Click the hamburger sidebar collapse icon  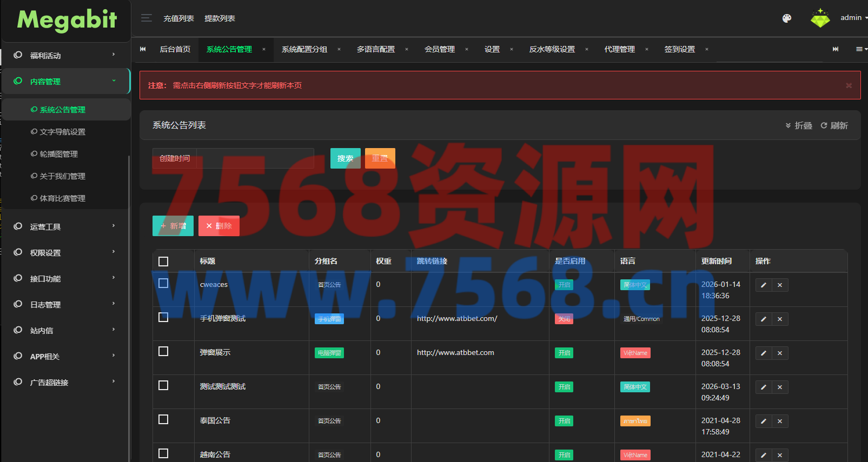pyautogui.click(x=146, y=18)
